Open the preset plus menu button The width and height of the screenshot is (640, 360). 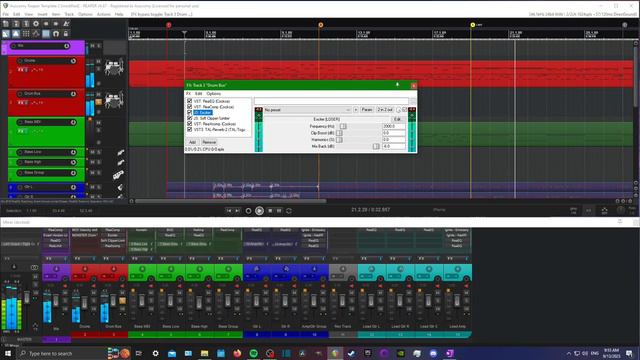point(356,110)
